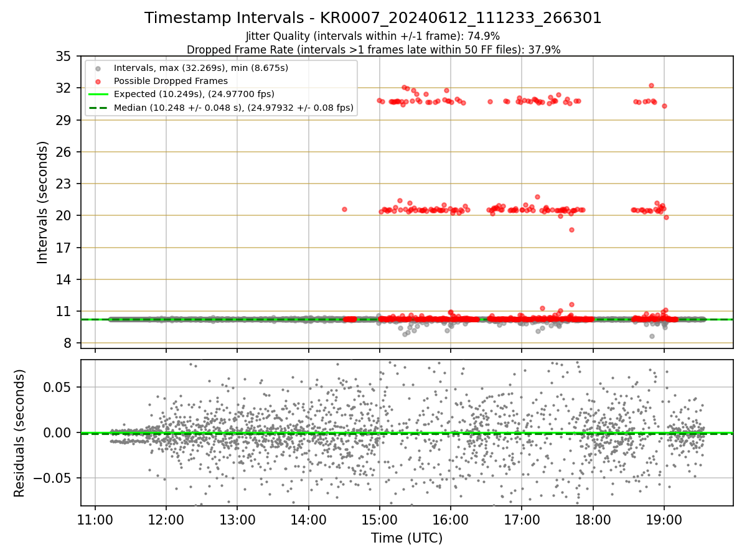Screen dimensions: 747x560
Task: Click the 17 tick label on the intervals axis
Action: point(64,248)
